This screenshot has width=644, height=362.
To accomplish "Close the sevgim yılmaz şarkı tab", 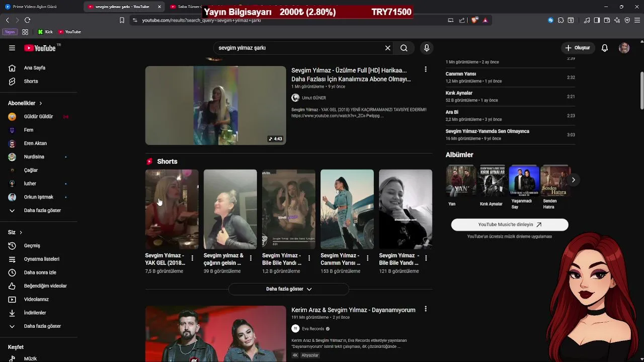I will tap(159, 7).
